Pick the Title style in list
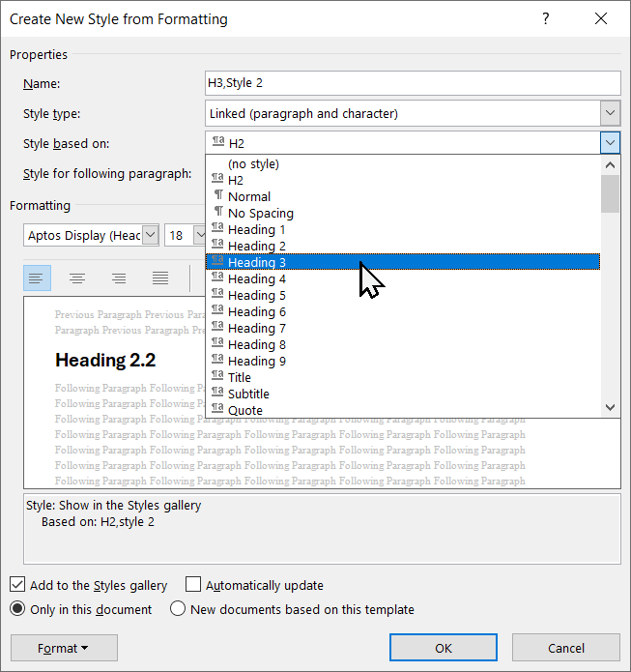631x672 pixels. [240, 377]
